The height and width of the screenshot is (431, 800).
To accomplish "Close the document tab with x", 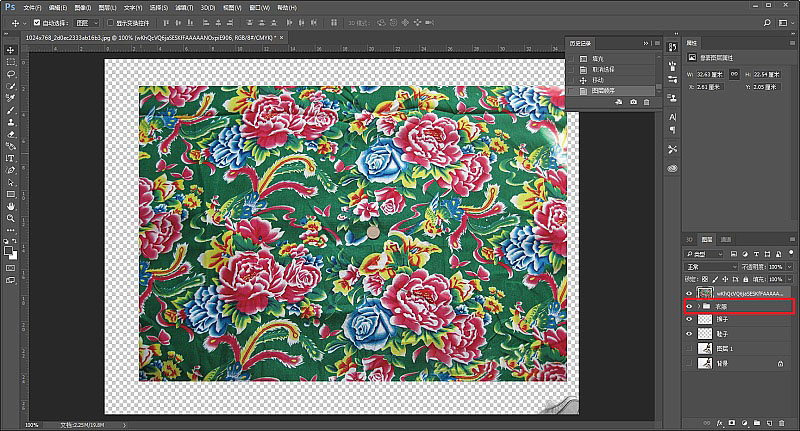I will tap(281, 37).
